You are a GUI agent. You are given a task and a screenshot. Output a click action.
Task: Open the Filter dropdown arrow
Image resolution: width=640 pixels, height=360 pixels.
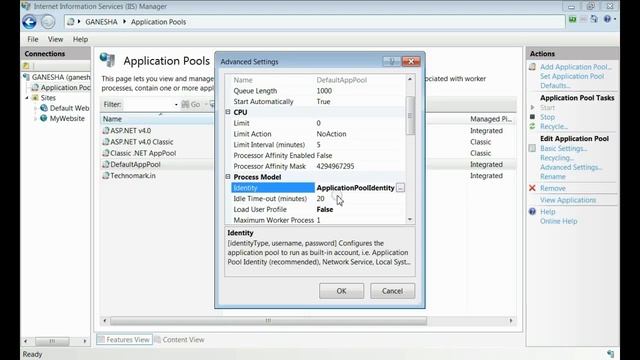pyautogui.click(x=176, y=104)
